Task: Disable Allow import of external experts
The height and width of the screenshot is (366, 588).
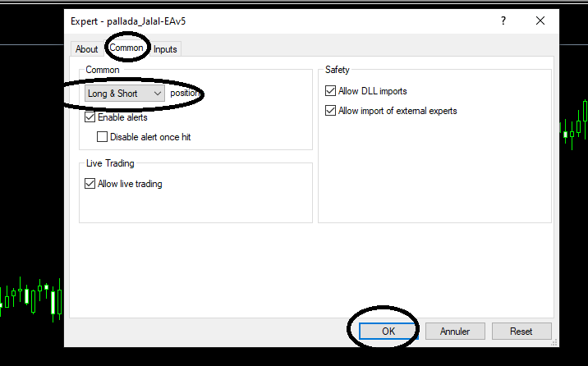Action: pyautogui.click(x=330, y=111)
